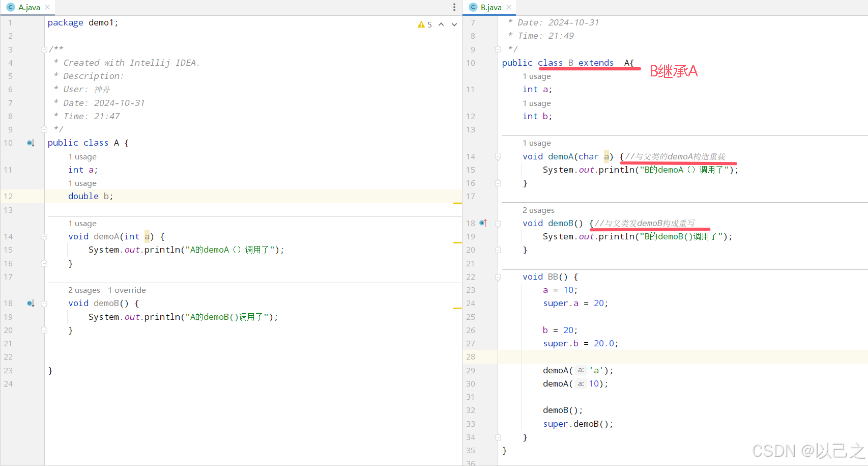Show usages of field 'int a' in A.java
This screenshot has width=868, height=466.
[x=82, y=157]
